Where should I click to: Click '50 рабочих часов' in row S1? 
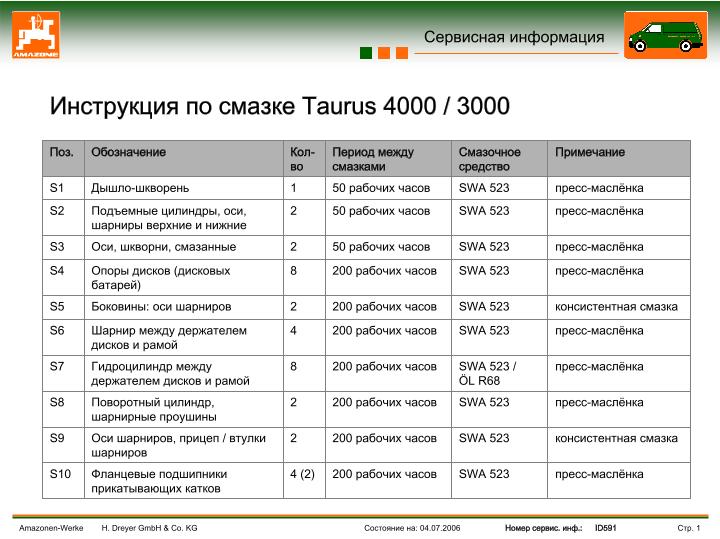(381, 188)
